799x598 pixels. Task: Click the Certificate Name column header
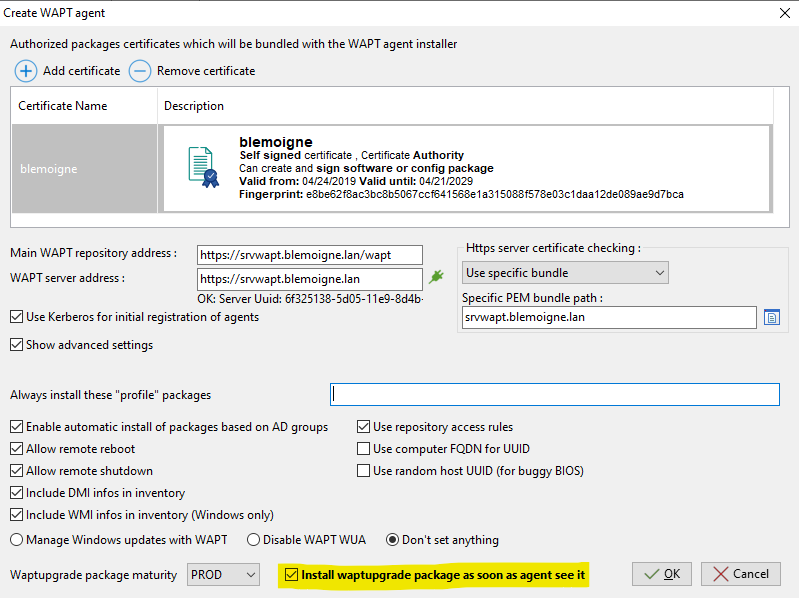click(x=85, y=106)
